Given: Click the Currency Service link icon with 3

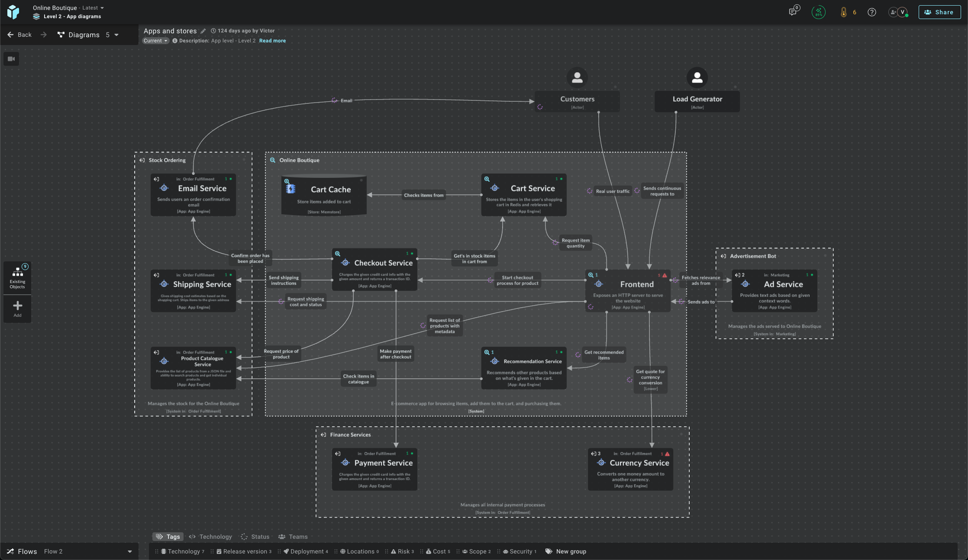Looking at the screenshot, I should (596, 454).
